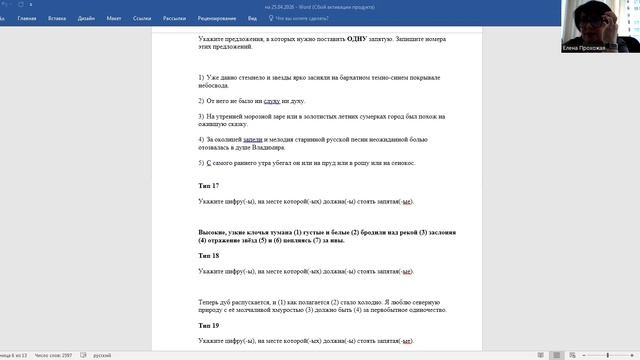The width and height of the screenshot is (640, 360).
Task: Switch to the Вид tab
Action: 252,18
